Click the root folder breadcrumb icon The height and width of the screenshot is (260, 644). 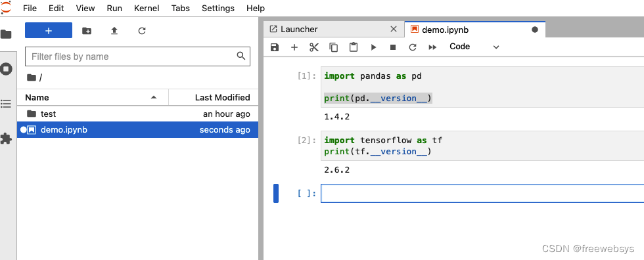tap(32, 77)
